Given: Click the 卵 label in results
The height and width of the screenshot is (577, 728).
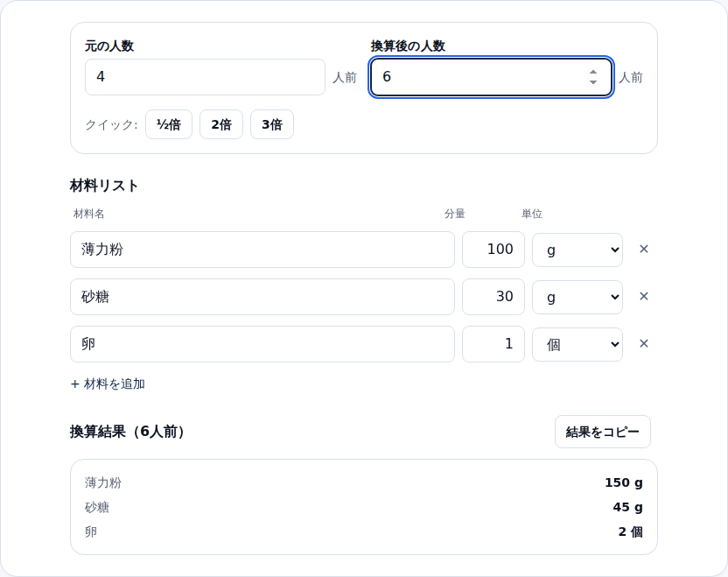Looking at the screenshot, I should (91, 532).
